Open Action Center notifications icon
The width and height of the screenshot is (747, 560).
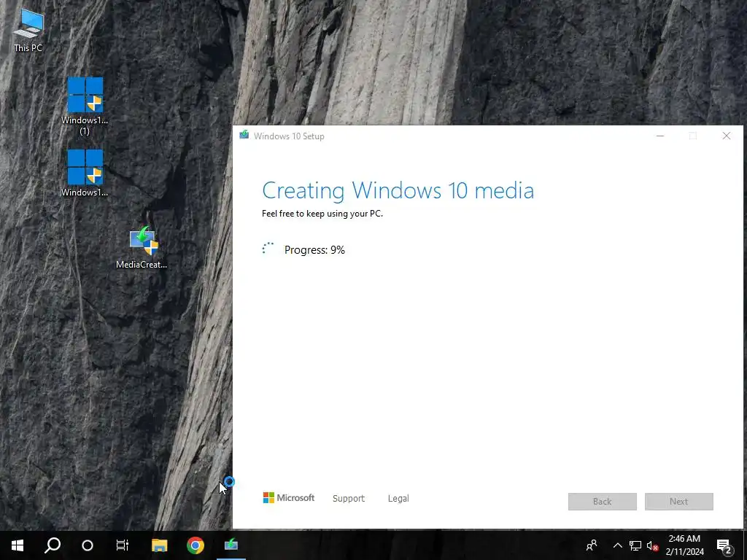pos(724,545)
